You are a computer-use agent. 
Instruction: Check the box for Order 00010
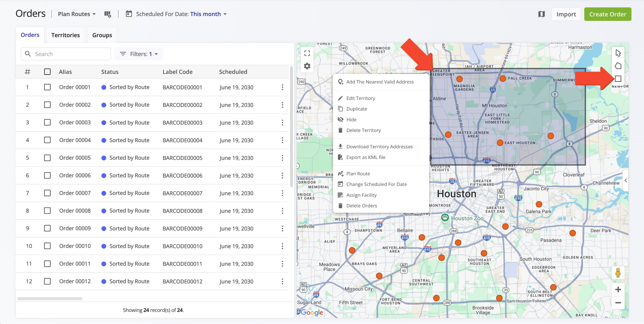click(x=47, y=246)
